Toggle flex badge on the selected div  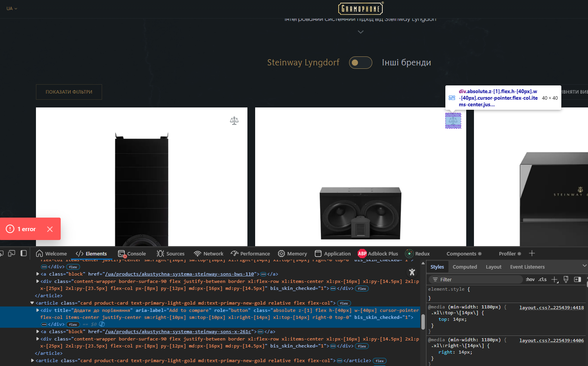point(73,325)
